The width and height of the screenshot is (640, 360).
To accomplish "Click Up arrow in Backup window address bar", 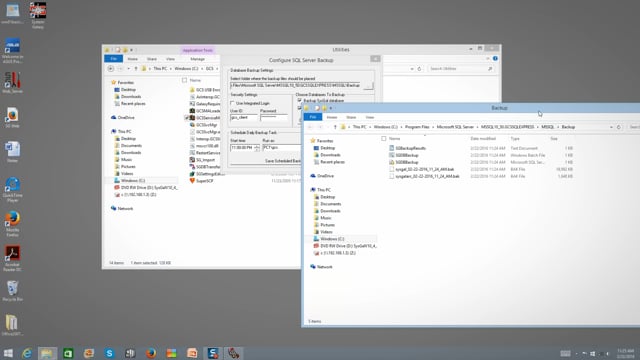I will pyautogui.click(x=335, y=127).
